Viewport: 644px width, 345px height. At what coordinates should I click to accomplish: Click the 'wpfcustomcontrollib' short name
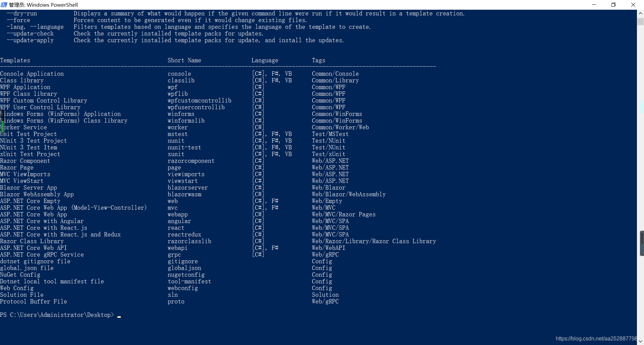click(200, 100)
